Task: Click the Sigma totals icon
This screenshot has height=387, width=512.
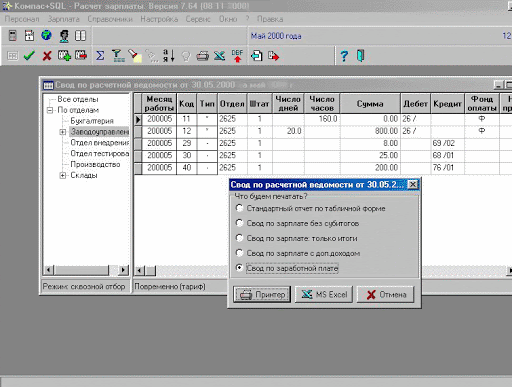Action: (x=100, y=56)
